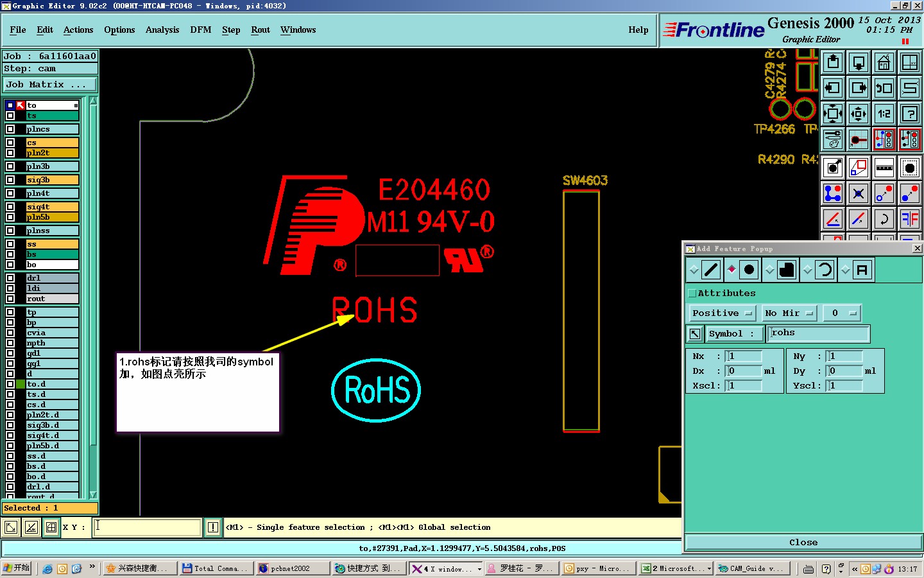
Task: Click the red angle line edit icon
Action: coord(833,219)
